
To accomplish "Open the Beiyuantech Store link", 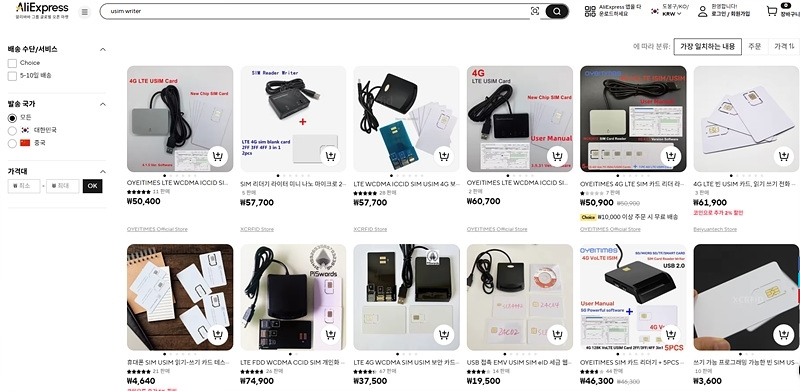I will point(714,229).
